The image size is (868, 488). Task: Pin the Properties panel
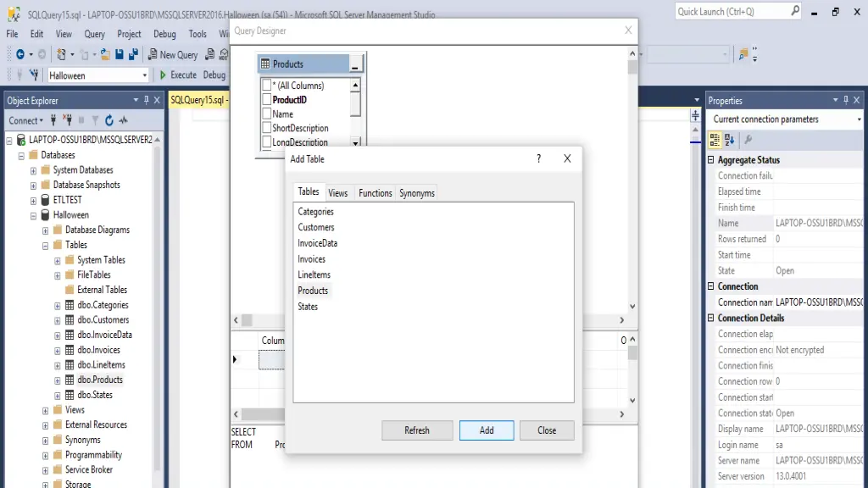click(846, 100)
